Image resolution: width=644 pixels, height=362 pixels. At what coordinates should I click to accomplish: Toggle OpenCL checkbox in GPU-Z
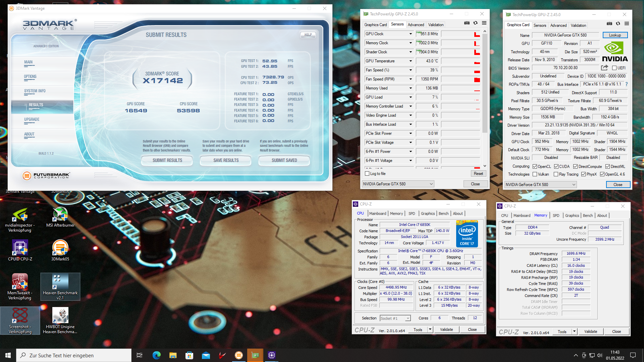pyautogui.click(x=535, y=167)
